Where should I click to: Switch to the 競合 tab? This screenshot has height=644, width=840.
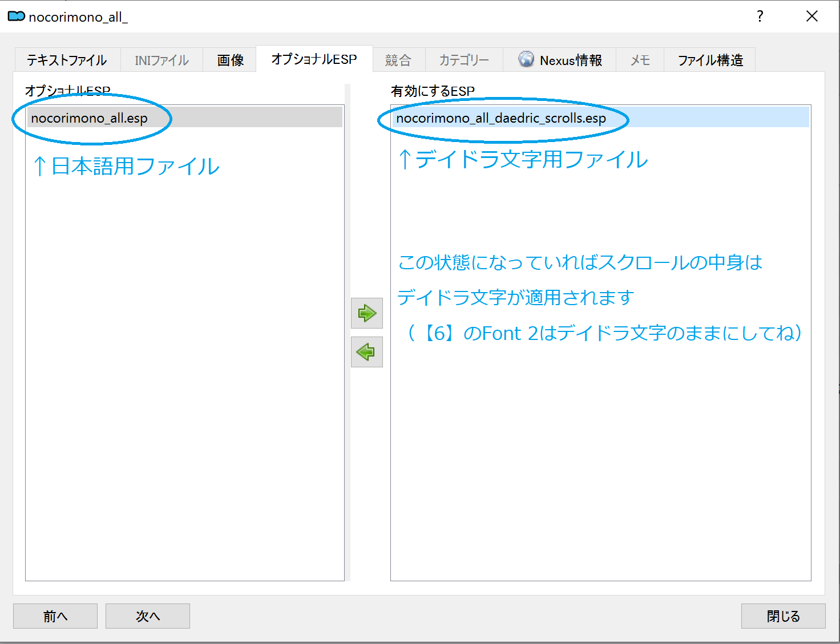pos(398,60)
